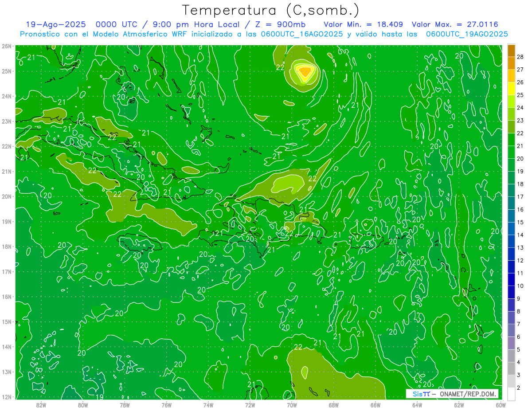This screenshot has height=411, width=532.
Task: Click the "Valor Min. = 18.409" text
Action: (363, 25)
